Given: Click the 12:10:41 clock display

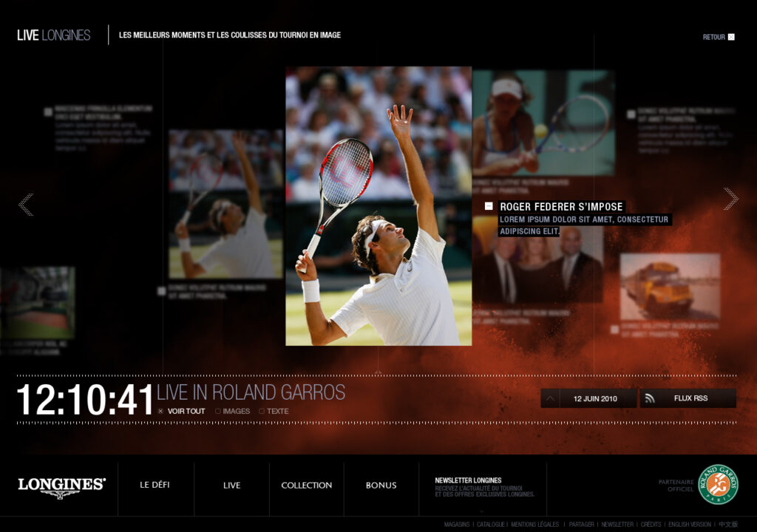Looking at the screenshot, I should pos(85,400).
